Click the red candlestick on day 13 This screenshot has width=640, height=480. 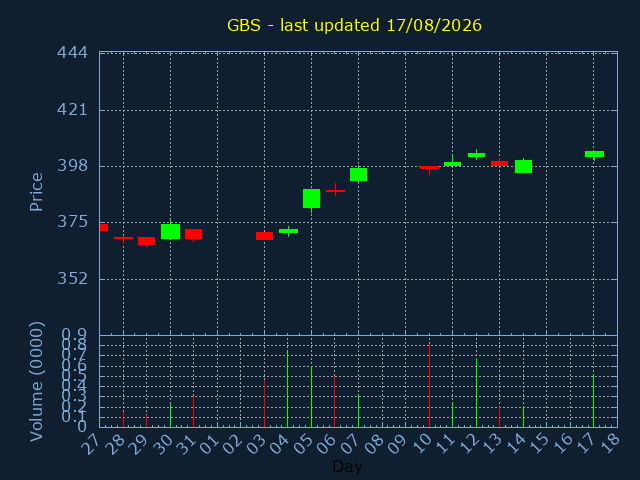[x=500, y=163]
